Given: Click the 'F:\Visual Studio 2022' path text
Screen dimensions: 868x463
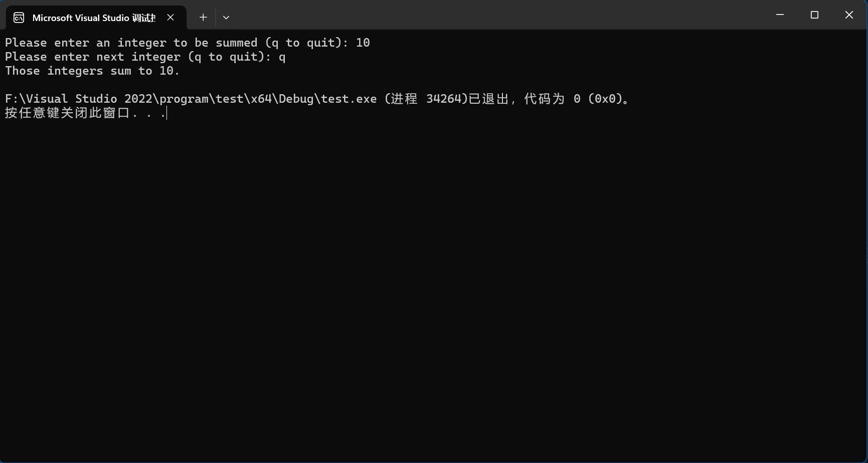Looking at the screenshot, I should coord(78,99).
